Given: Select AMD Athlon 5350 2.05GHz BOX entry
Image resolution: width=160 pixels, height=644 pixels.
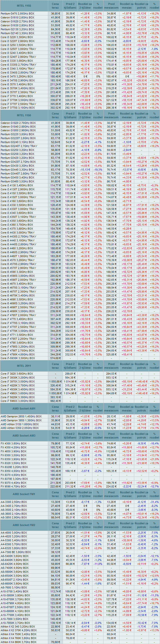Looking at the screenshot, I should (x=20, y=428).
